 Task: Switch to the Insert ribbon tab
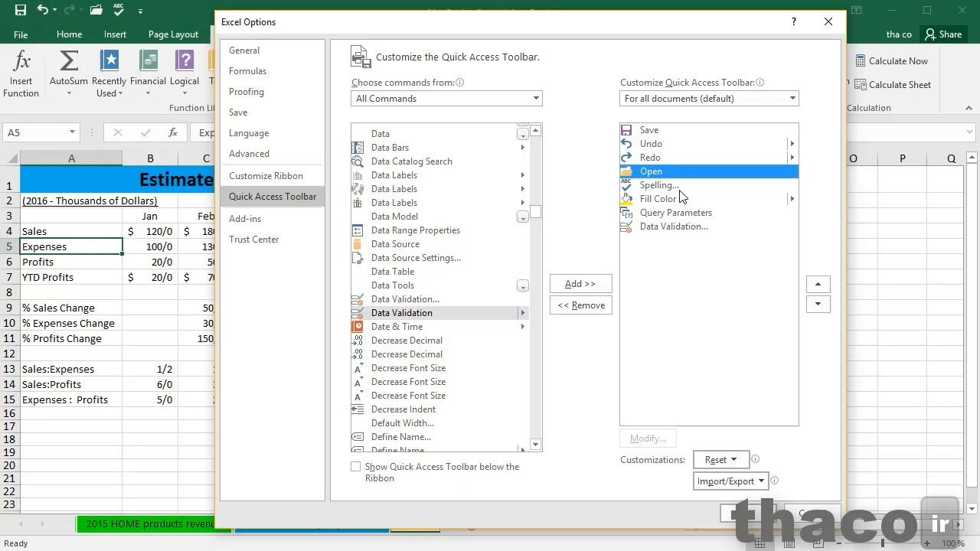click(115, 34)
